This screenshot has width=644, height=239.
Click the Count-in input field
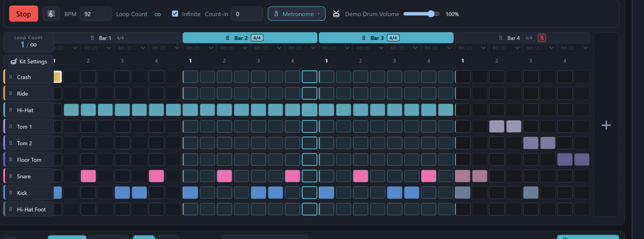pyautogui.click(x=247, y=14)
